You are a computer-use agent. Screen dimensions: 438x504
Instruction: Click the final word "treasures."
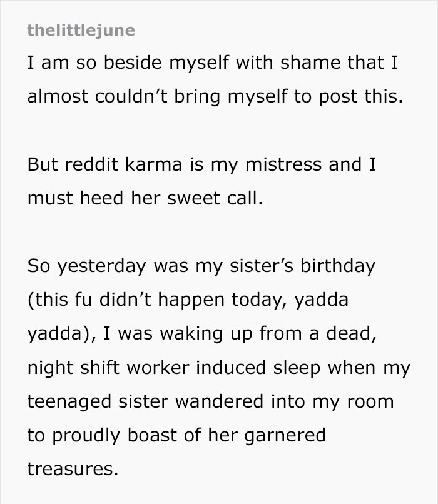pyautogui.click(x=73, y=468)
